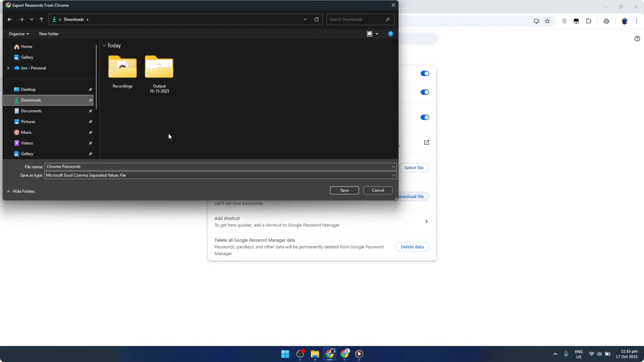Show hidden system tray icons
644x362 pixels.
(x=555, y=354)
